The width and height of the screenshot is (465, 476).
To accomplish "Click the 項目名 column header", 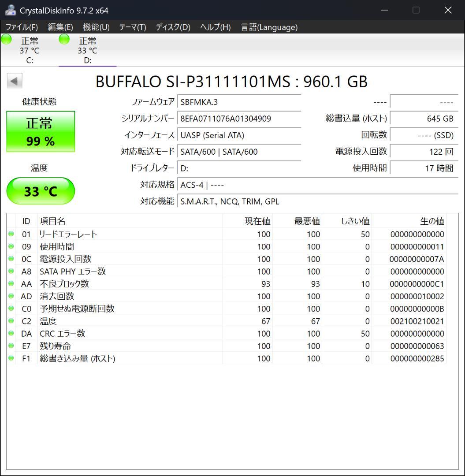I will tap(130, 221).
